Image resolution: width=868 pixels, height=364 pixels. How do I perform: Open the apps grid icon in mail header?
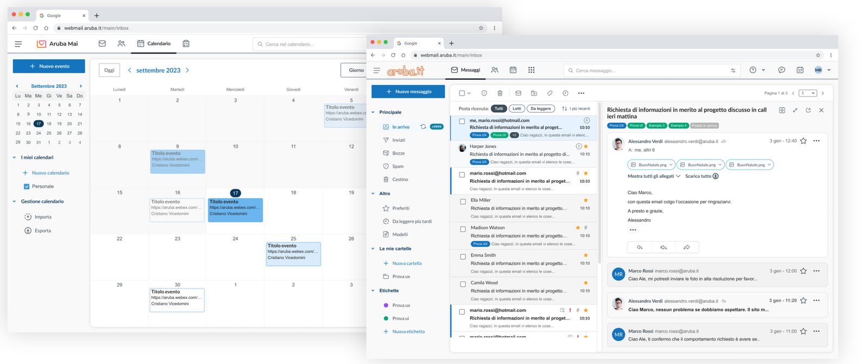point(531,70)
